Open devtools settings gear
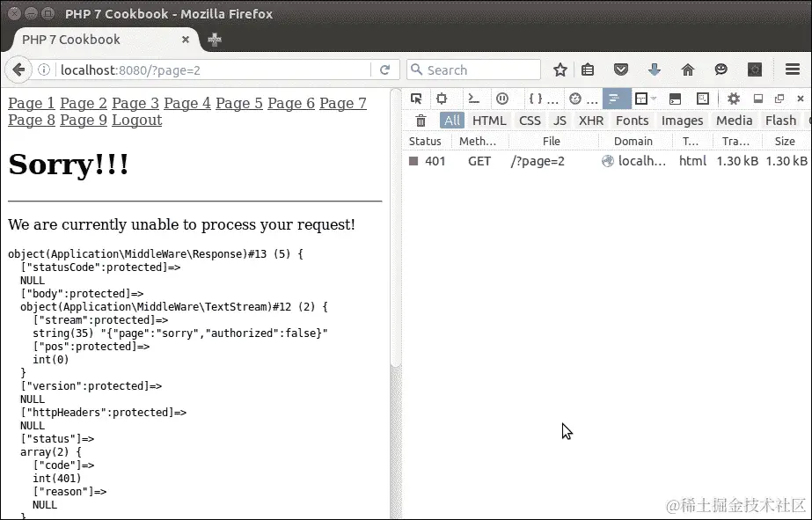 click(734, 99)
